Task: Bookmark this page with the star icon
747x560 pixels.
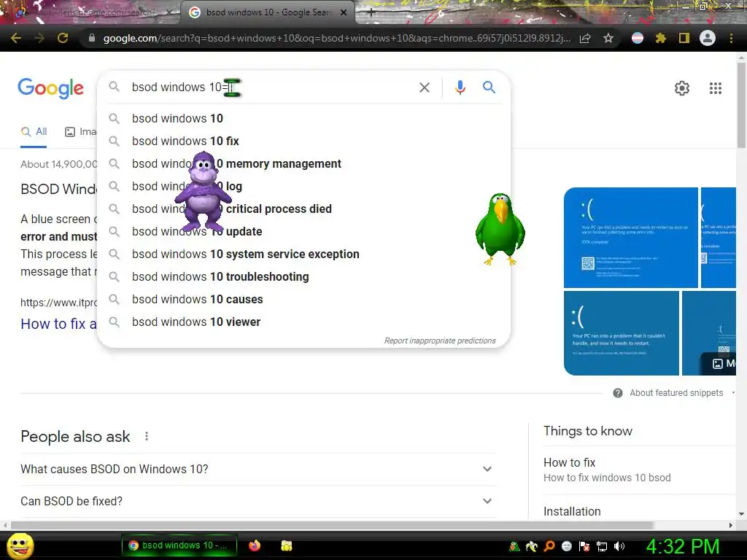Action: [608, 38]
